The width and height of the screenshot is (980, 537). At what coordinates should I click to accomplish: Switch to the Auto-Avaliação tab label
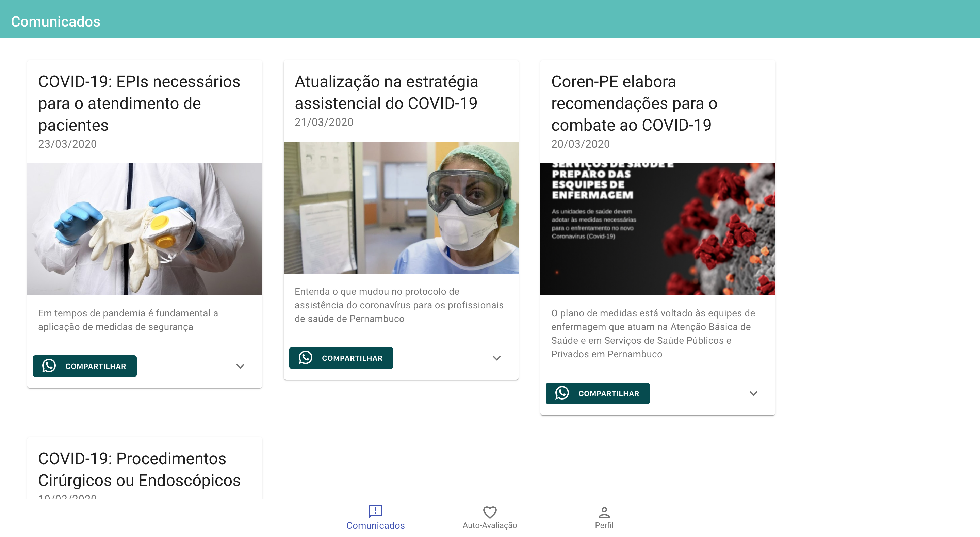[x=490, y=525]
